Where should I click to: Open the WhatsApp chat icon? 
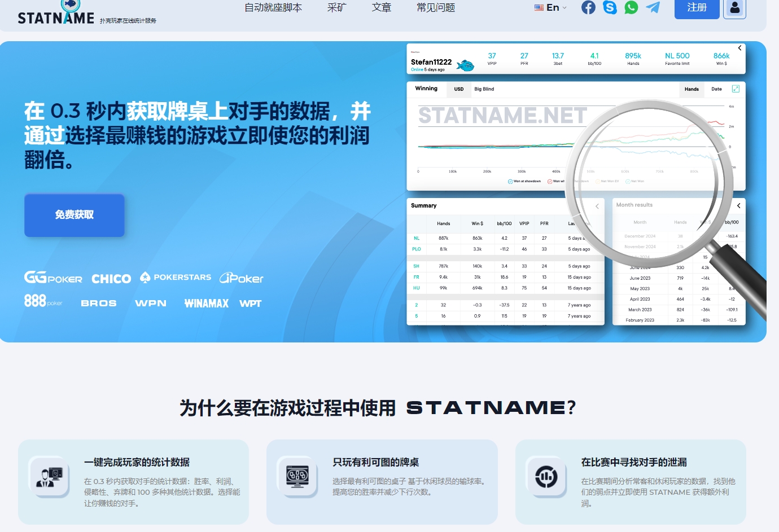(x=631, y=7)
